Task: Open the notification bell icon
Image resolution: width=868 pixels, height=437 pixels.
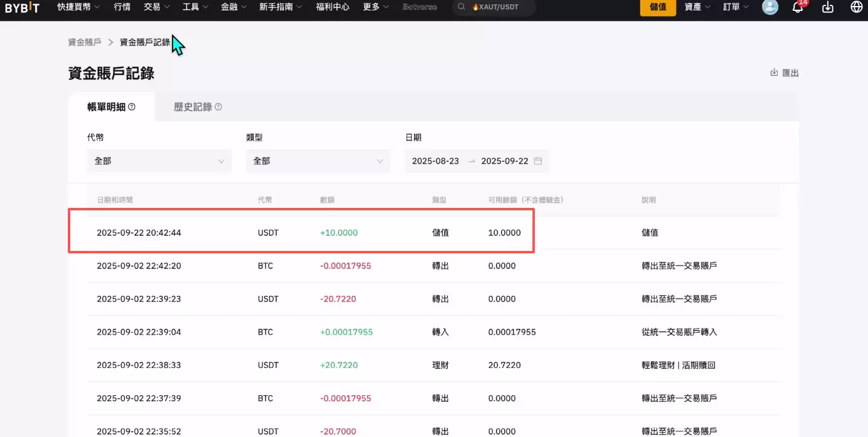Action: [x=798, y=7]
